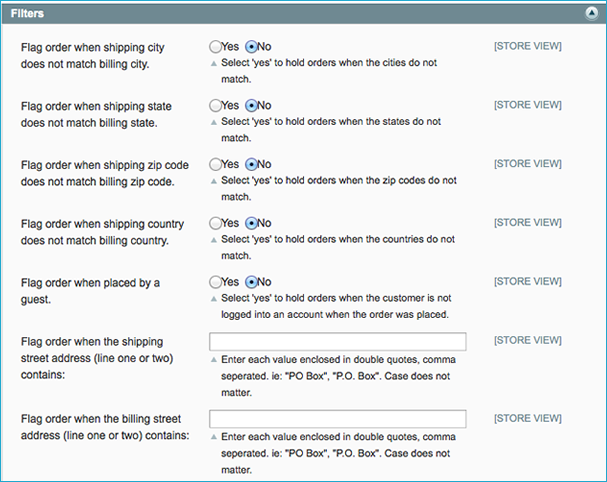Choose Yes for shipping state mismatch

click(x=215, y=106)
